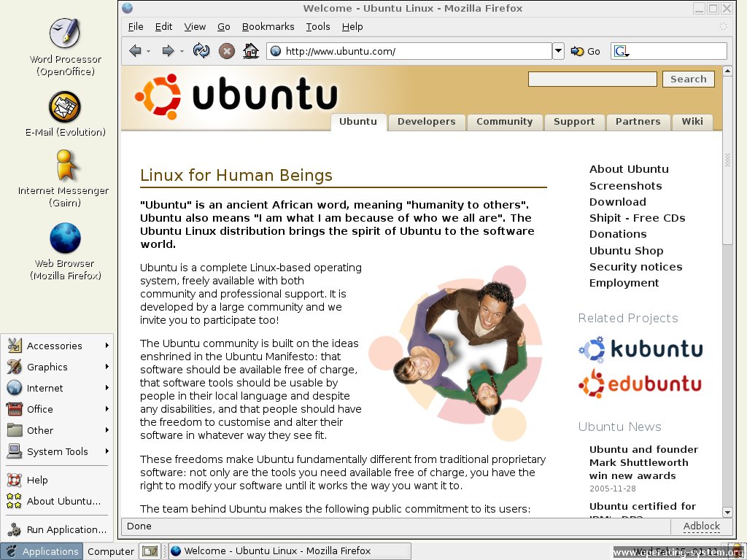
Task: Click the Applications panel menu button
Action: pos(42,551)
